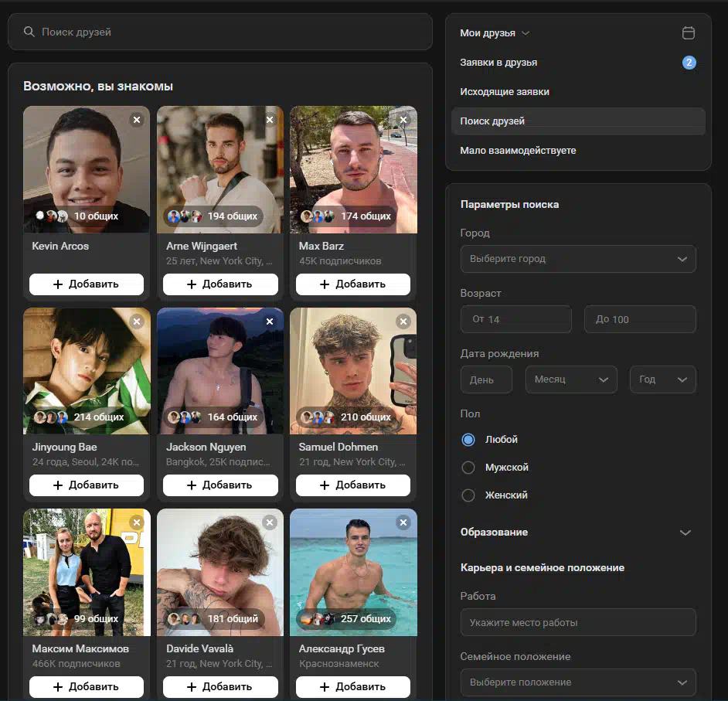Click the До 100 age field

tap(640, 319)
